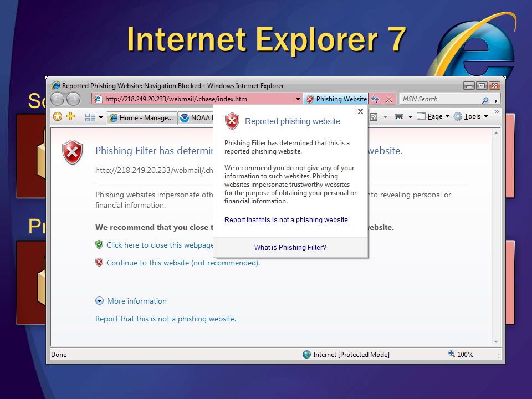Click the browser Back arrow button
Image resolution: width=532 pixels, height=399 pixels.
58,99
